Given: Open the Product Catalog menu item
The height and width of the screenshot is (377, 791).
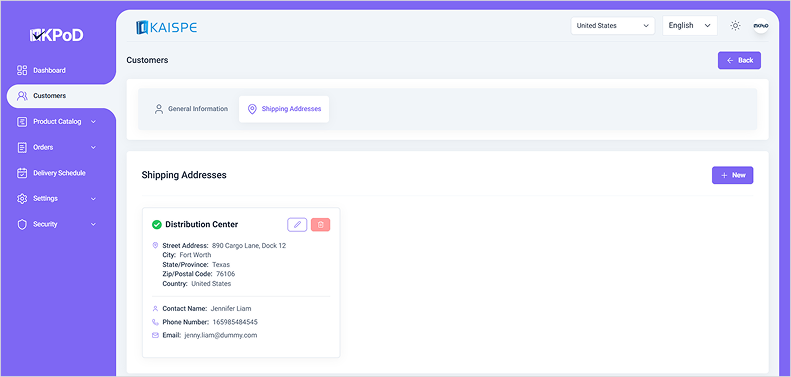Looking at the screenshot, I should pyautogui.click(x=57, y=122).
